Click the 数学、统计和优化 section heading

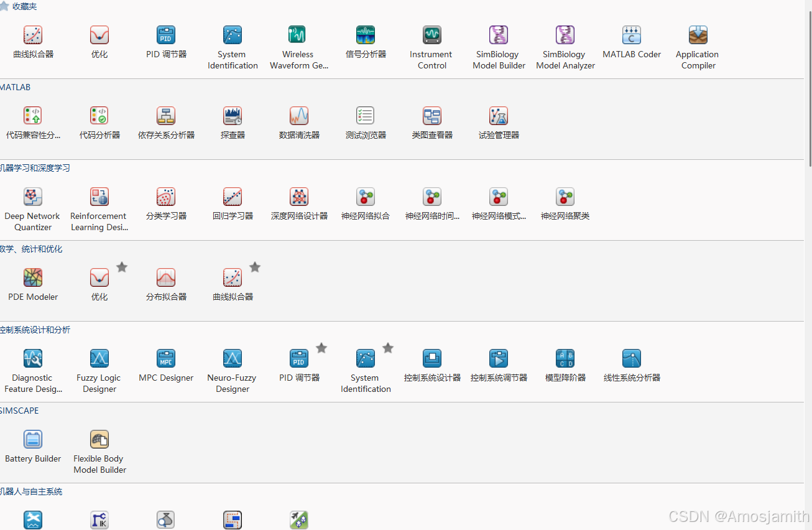click(x=31, y=249)
